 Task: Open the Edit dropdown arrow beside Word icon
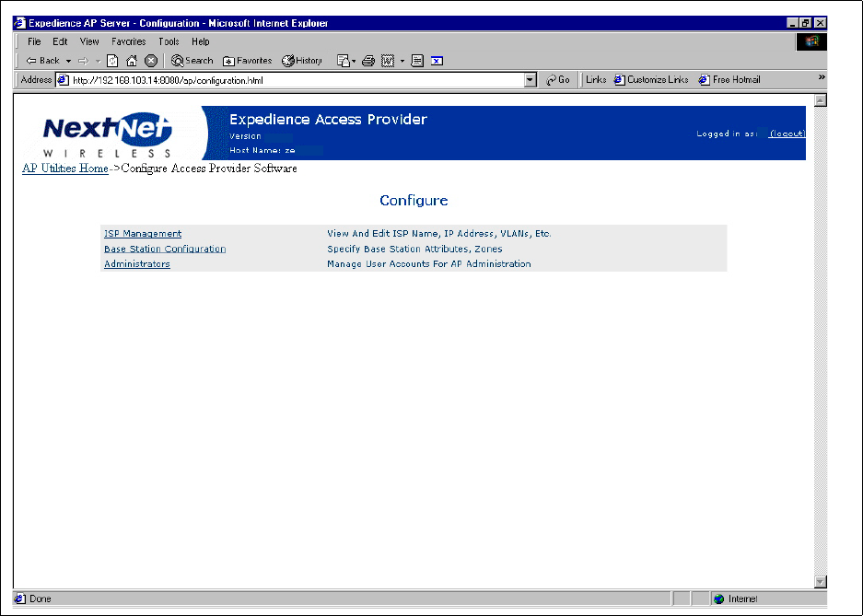402,61
